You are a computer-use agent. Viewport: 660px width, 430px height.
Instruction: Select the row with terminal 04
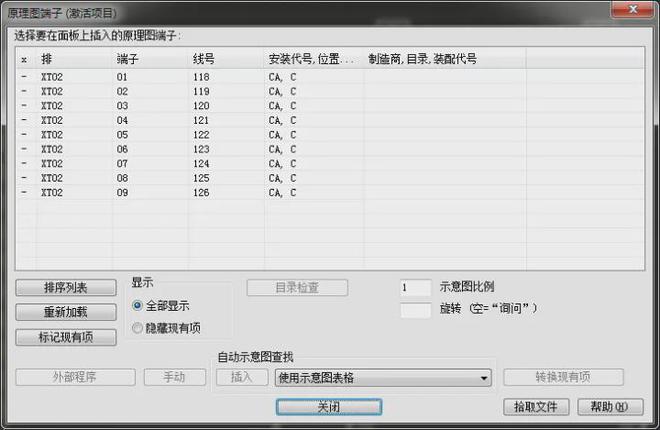click(330, 120)
